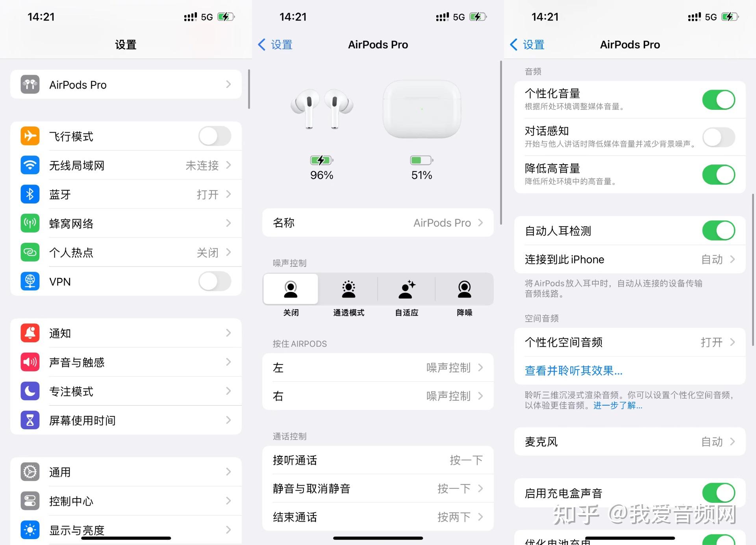Open Wi-Fi settings via the Wi-Fi icon
Viewport: 756px width, 545px height.
tap(30, 165)
